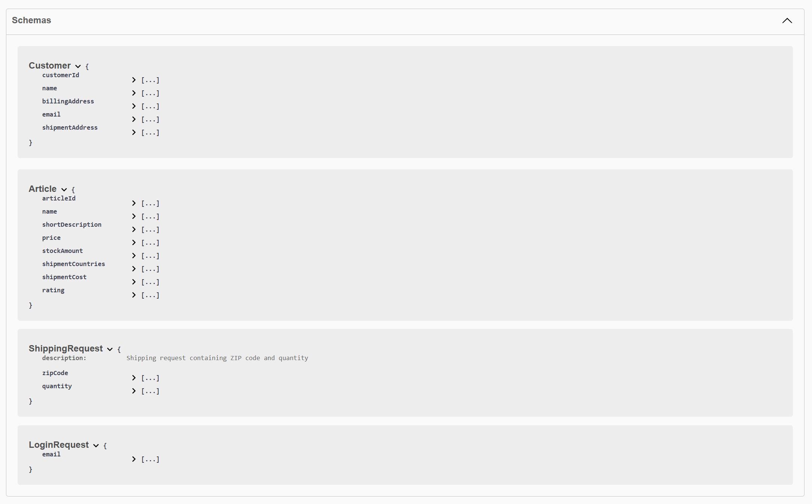Expand the quantity field schema
This screenshot has width=812, height=504.
pos(133,391)
